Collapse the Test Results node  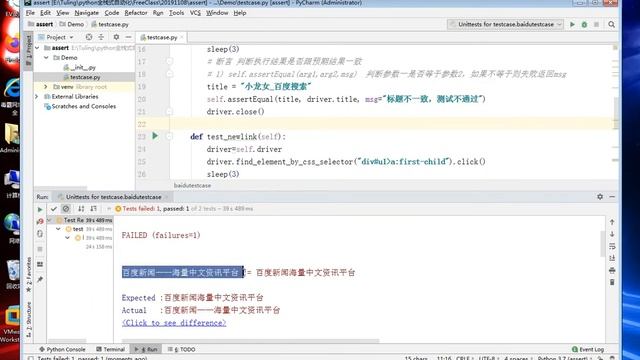49,220
